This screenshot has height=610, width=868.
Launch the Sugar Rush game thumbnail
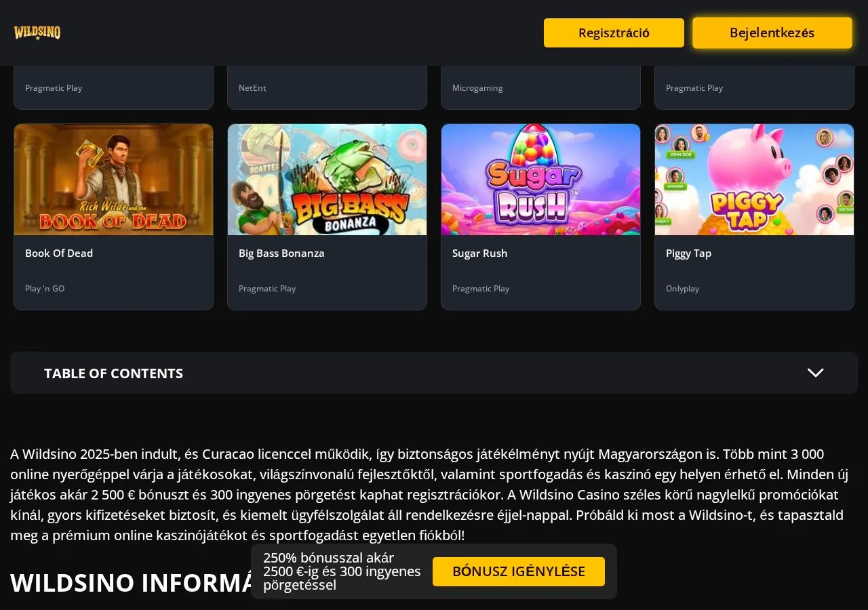(540, 180)
